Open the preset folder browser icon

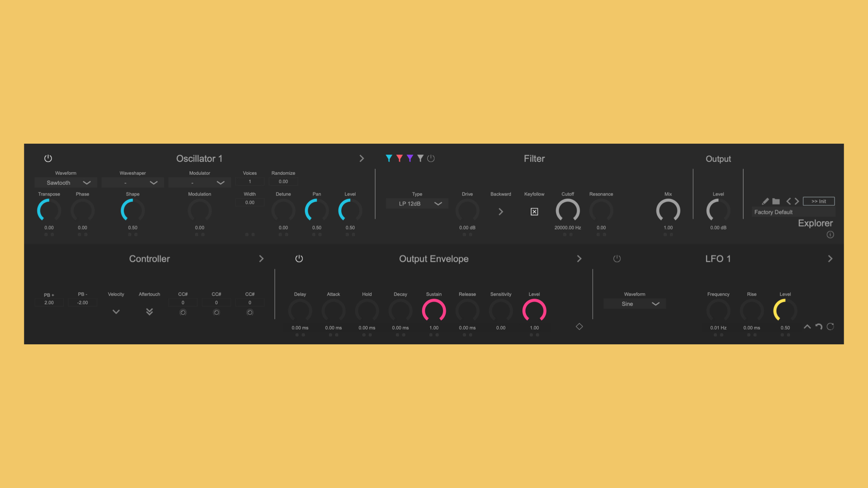(776, 201)
